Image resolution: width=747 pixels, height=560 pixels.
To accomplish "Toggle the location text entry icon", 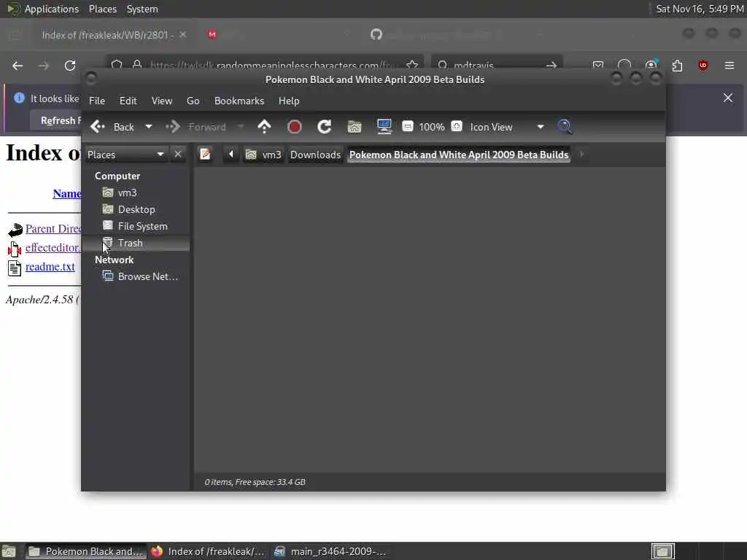I will point(205,155).
